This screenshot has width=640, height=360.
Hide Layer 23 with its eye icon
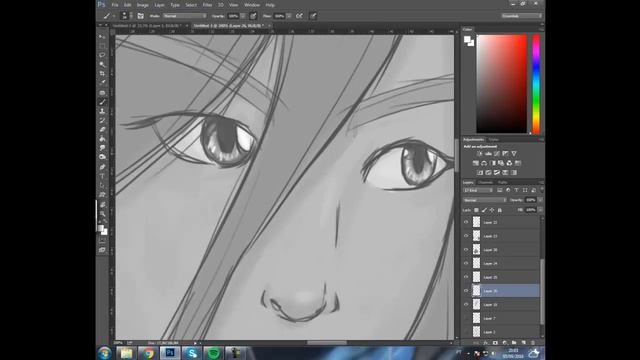[x=466, y=236]
